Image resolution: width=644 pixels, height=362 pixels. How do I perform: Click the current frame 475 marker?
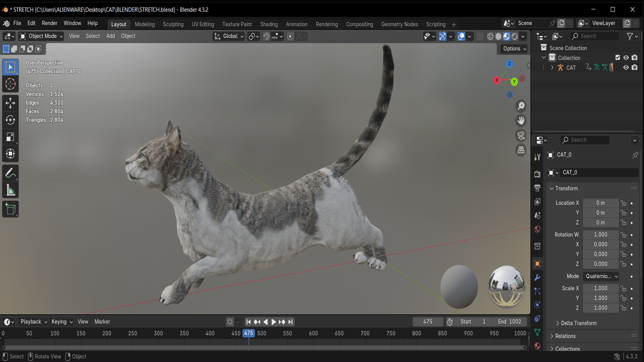(249, 333)
